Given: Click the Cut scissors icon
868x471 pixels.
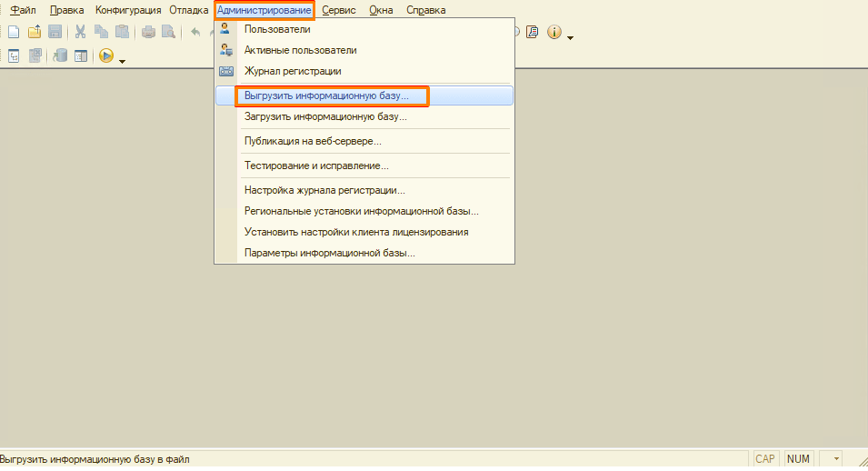Looking at the screenshot, I should pos(80,32).
